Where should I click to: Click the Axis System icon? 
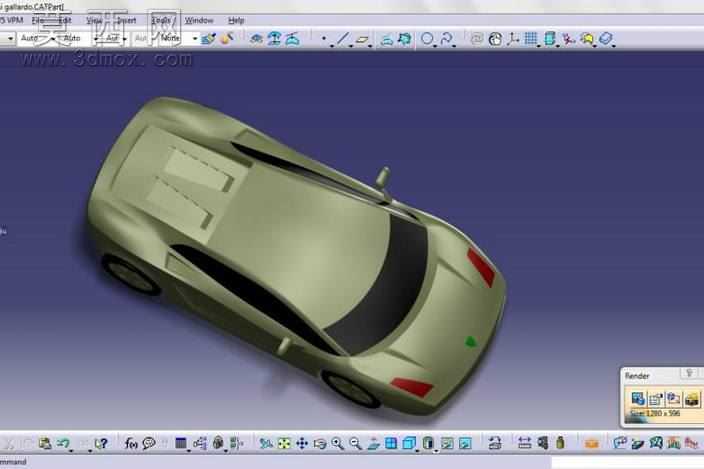click(513, 39)
